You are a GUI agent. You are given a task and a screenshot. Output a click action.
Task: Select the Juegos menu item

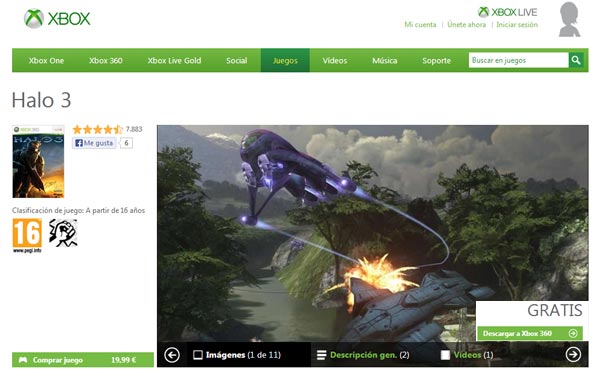[x=285, y=60]
